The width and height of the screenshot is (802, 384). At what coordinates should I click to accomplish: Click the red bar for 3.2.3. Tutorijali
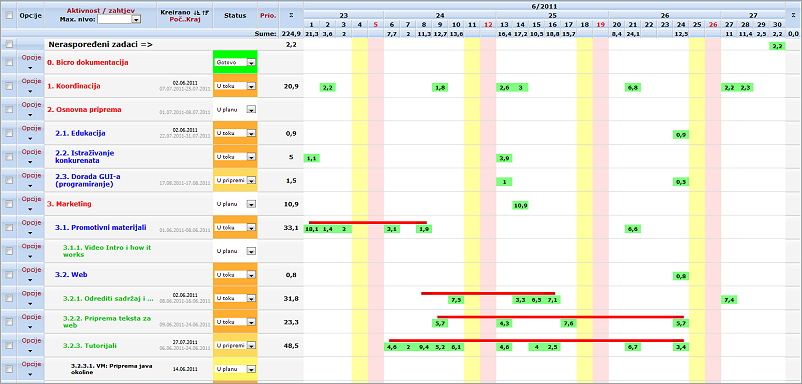click(537, 340)
